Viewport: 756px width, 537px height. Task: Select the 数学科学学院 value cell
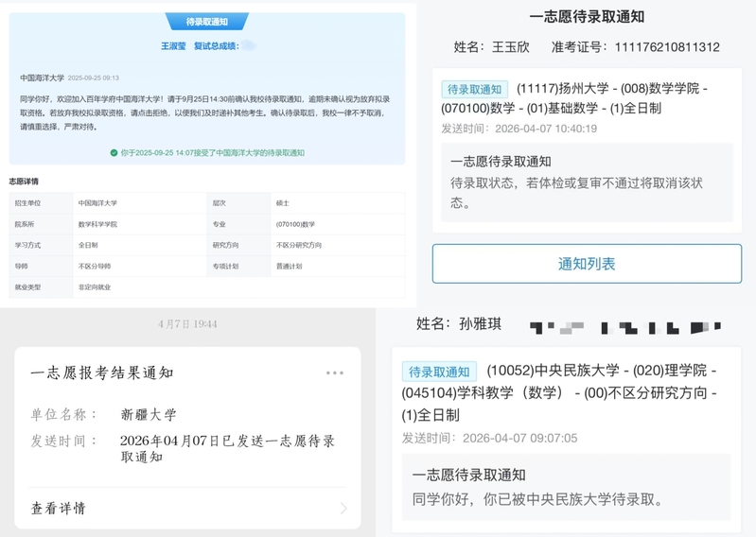140,224
